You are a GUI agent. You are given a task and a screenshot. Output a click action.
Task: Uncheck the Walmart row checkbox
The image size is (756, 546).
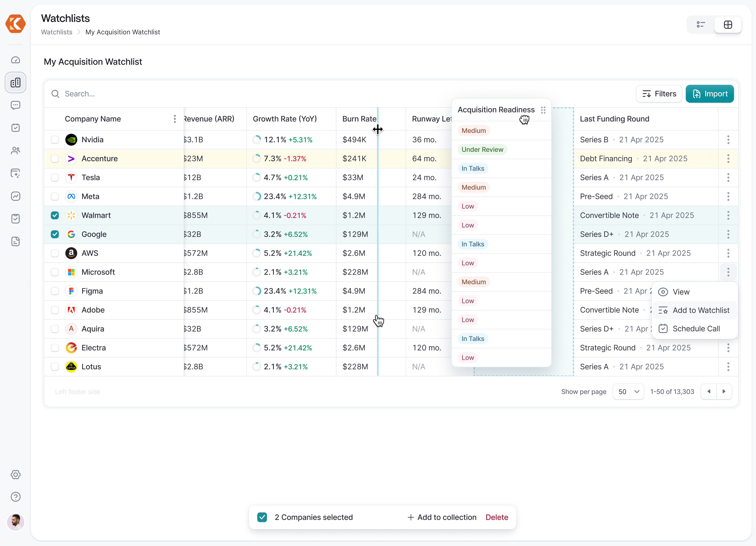pyautogui.click(x=55, y=215)
